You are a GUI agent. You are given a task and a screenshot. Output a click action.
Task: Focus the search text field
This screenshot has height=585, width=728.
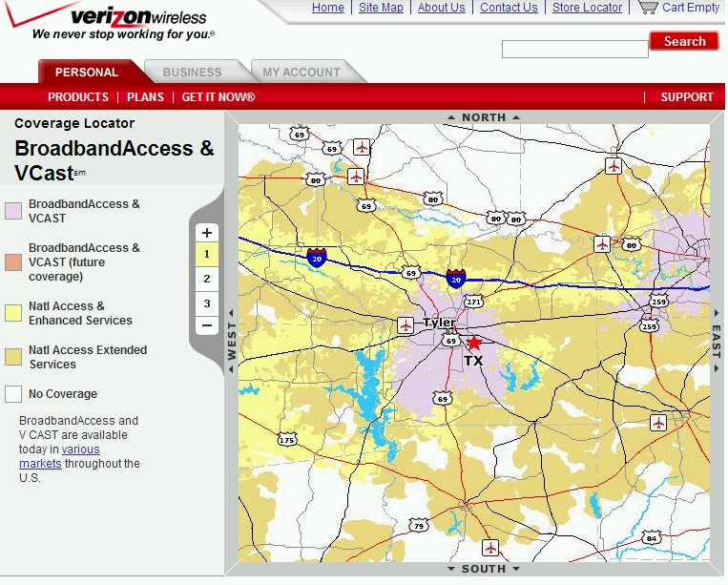point(574,49)
